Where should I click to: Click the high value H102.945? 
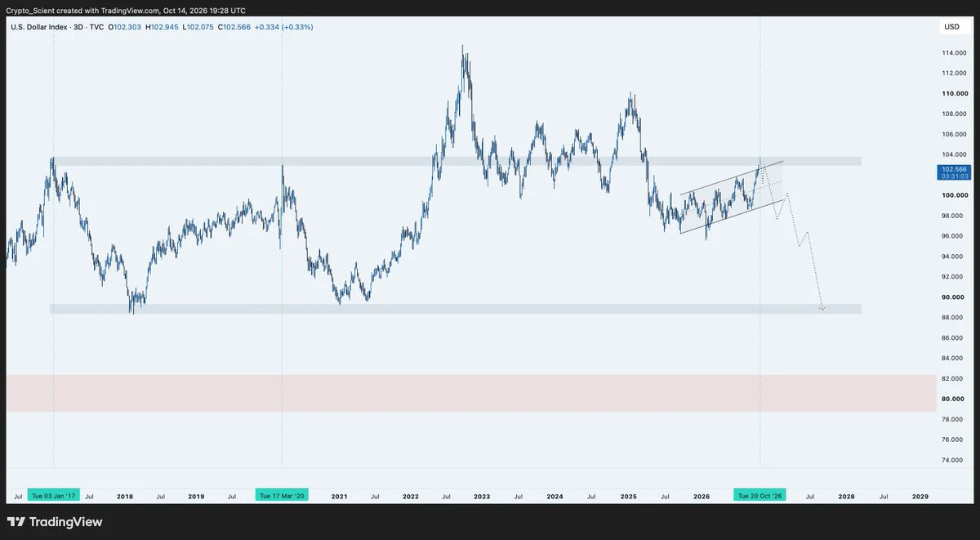[x=162, y=27]
